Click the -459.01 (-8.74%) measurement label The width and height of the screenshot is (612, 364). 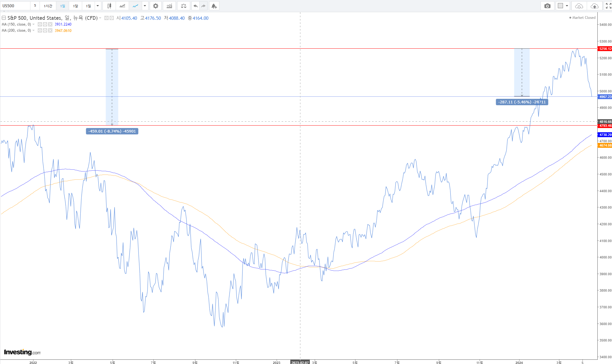pyautogui.click(x=112, y=131)
